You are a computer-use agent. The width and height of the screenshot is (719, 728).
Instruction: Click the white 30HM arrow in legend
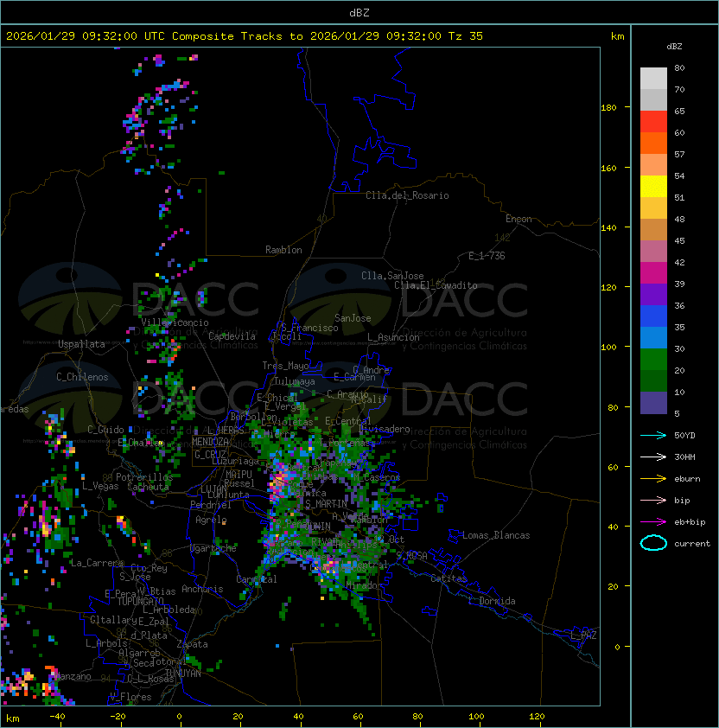(653, 457)
